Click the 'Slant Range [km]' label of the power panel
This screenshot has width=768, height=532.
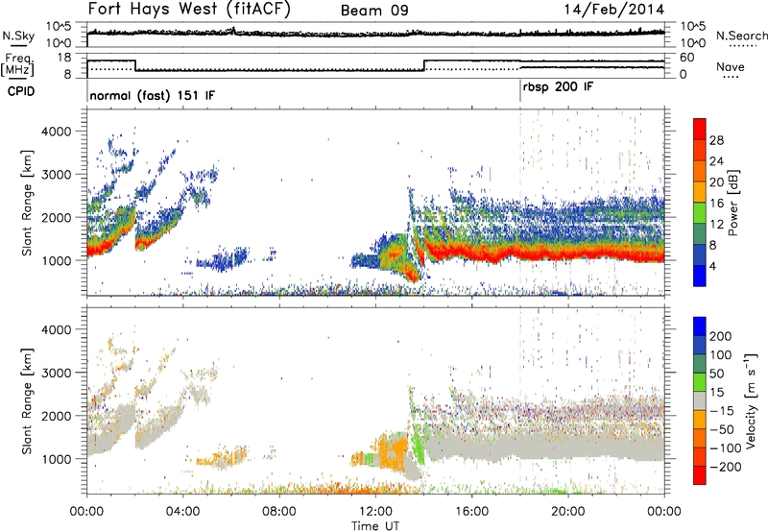(27, 203)
